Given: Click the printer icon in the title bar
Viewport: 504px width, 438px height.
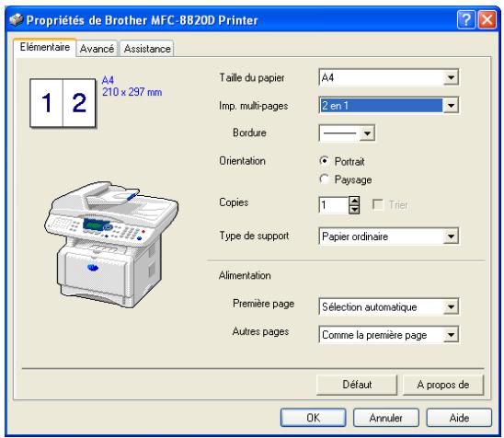Looking at the screenshot, I should point(16,20).
